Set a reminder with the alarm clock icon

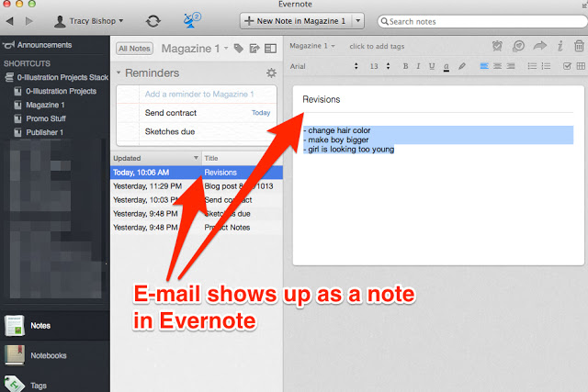(x=497, y=46)
